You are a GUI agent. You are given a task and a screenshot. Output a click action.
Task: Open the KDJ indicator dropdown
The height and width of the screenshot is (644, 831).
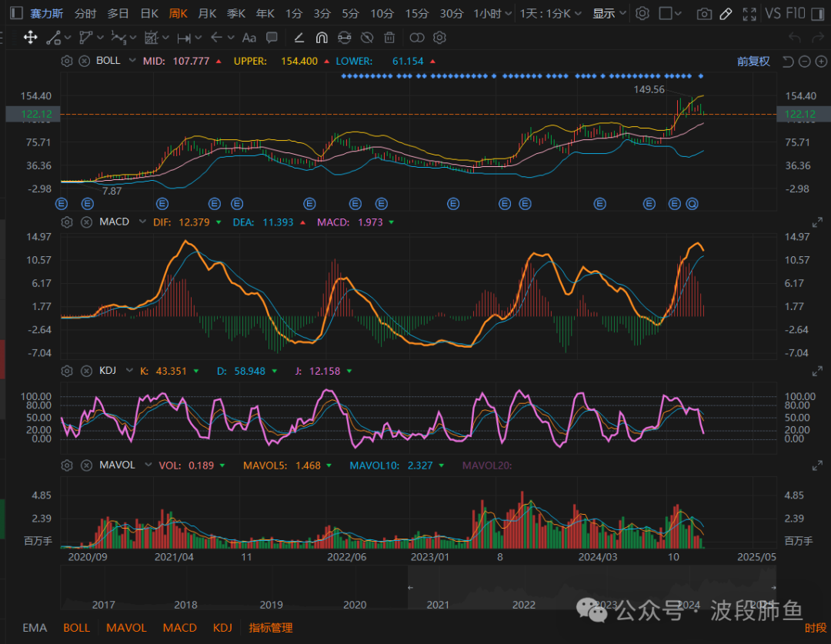[129, 371]
